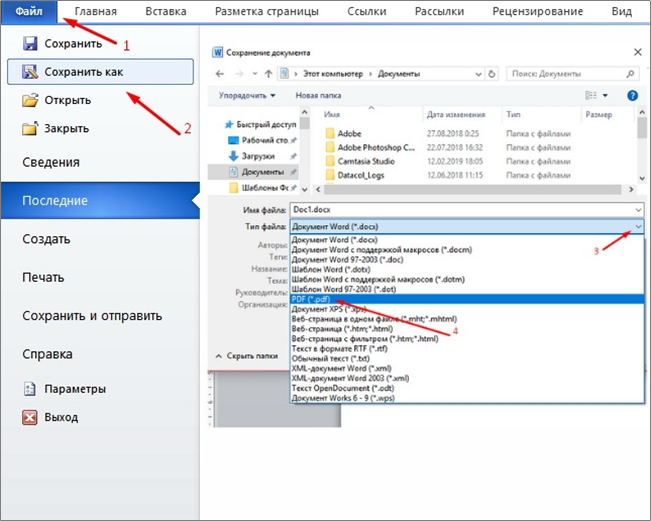Expand the Имя файла dropdown arrow
Viewport: 651px width, 521px height.
coord(639,210)
